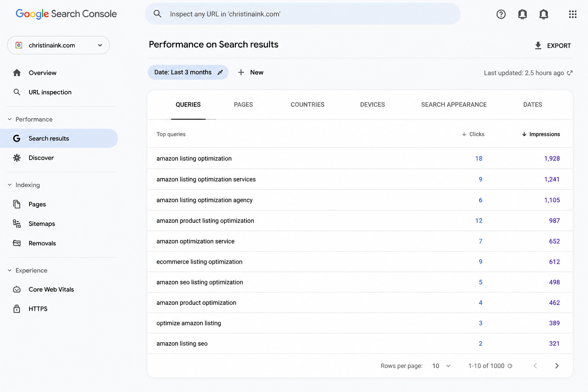Select query 'amazon listing optimization services'
588x392 pixels.
click(x=206, y=179)
